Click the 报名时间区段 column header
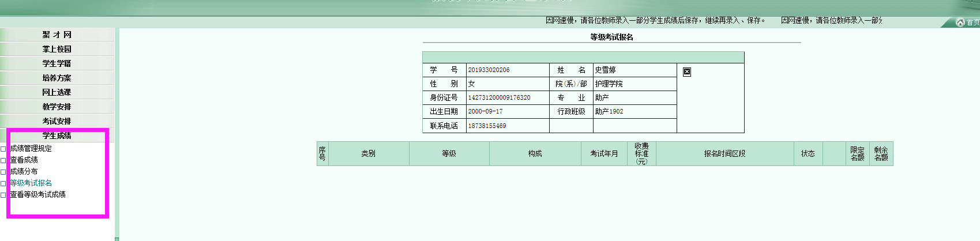The image size is (980, 241). 724,153
